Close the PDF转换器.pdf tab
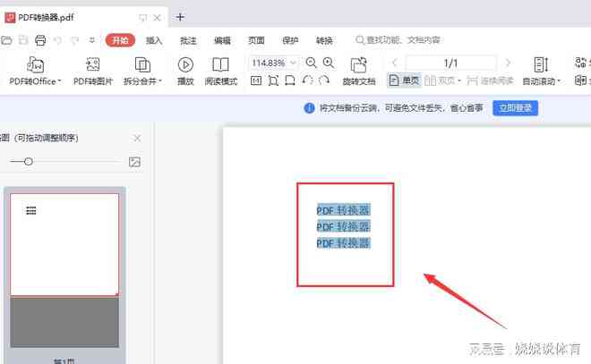591x364 pixels. (x=158, y=18)
